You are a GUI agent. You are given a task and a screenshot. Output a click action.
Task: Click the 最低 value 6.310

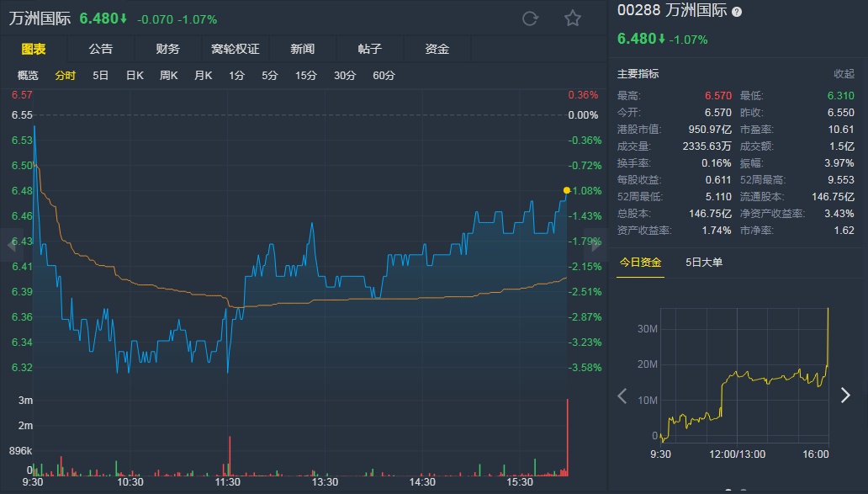(840, 96)
